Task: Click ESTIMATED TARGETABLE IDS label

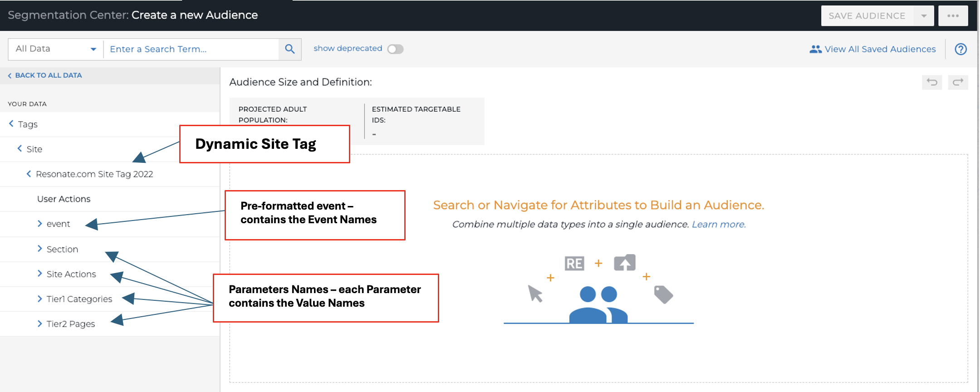Action: tap(416, 114)
